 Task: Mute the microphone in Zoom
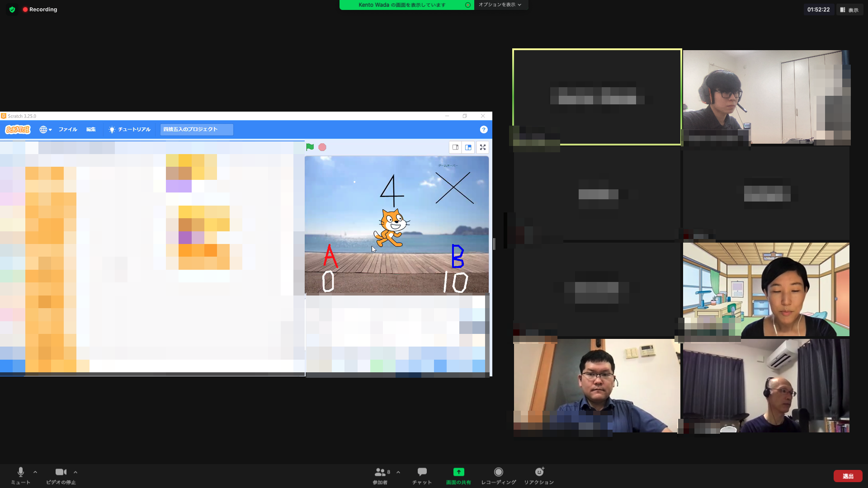click(21, 476)
